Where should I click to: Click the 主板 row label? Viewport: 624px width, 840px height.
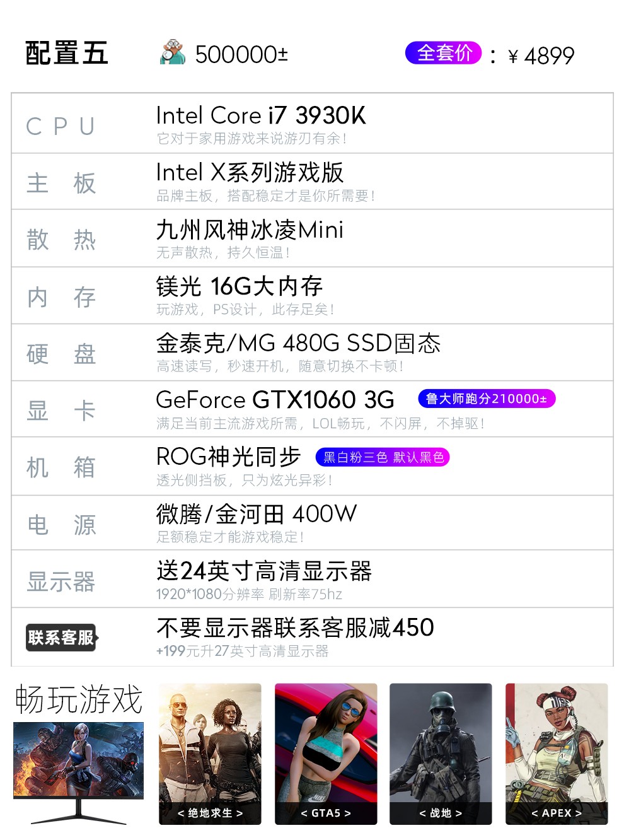click(61, 184)
